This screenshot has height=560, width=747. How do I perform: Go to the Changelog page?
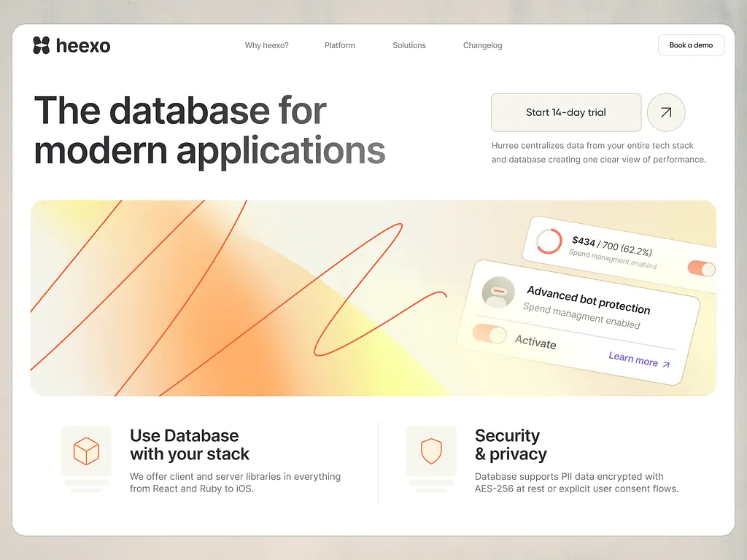click(482, 45)
